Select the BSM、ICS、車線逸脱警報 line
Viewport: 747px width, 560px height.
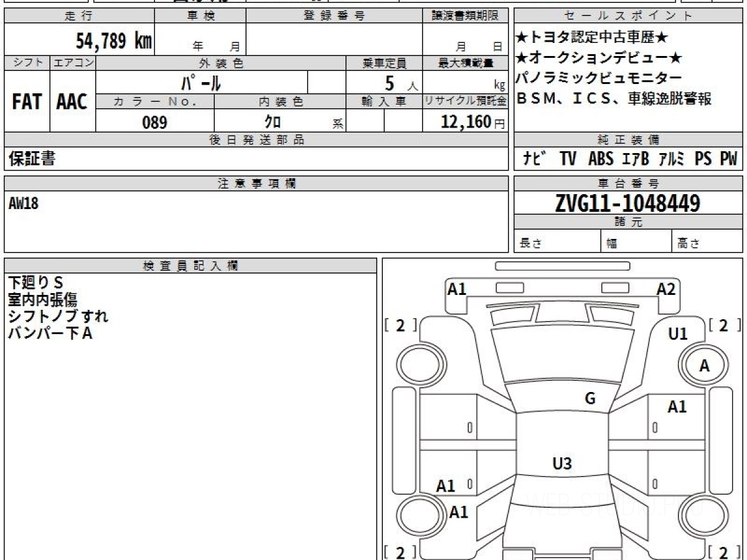tap(614, 98)
